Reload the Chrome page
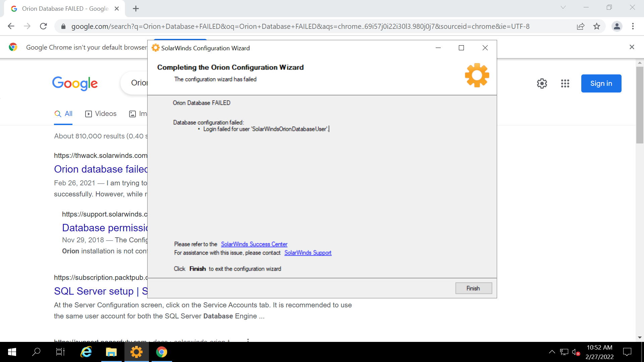 point(43,26)
